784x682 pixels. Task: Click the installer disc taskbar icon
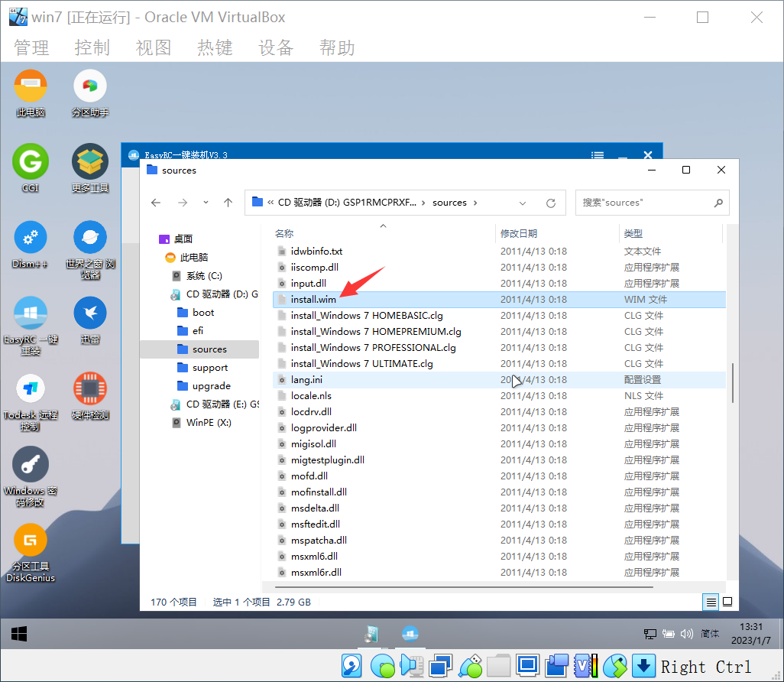pos(371,634)
